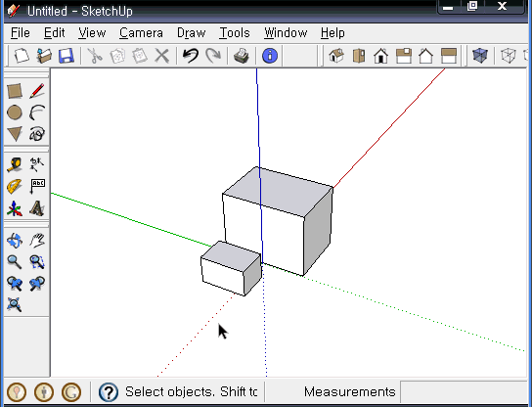
Task: Select the 3D Text tool
Action: (x=37, y=208)
